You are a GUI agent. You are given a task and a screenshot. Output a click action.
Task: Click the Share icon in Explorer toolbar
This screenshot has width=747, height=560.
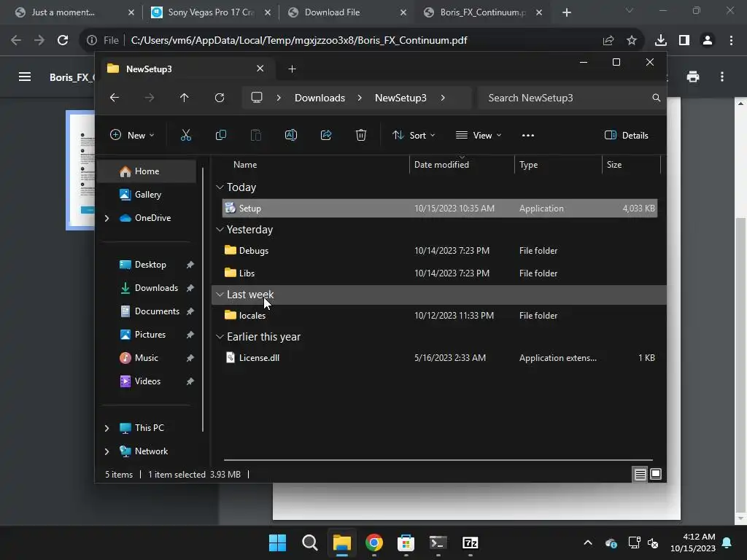tap(326, 135)
